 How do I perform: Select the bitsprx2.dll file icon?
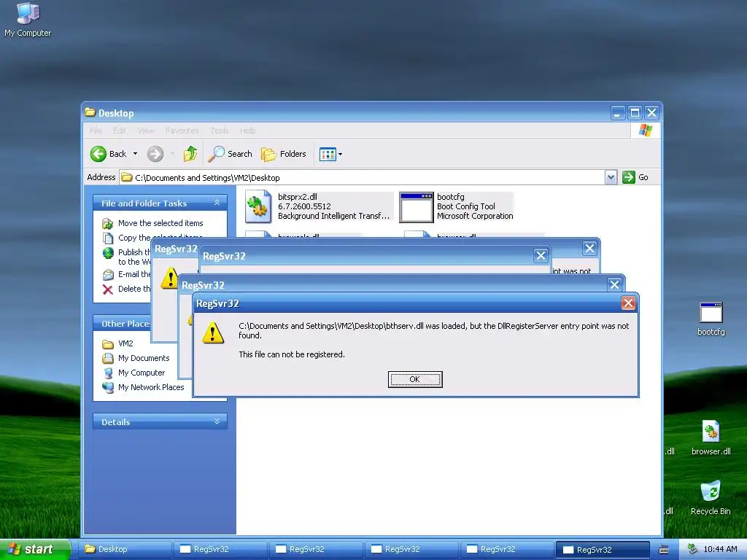[x=258, y=206]
